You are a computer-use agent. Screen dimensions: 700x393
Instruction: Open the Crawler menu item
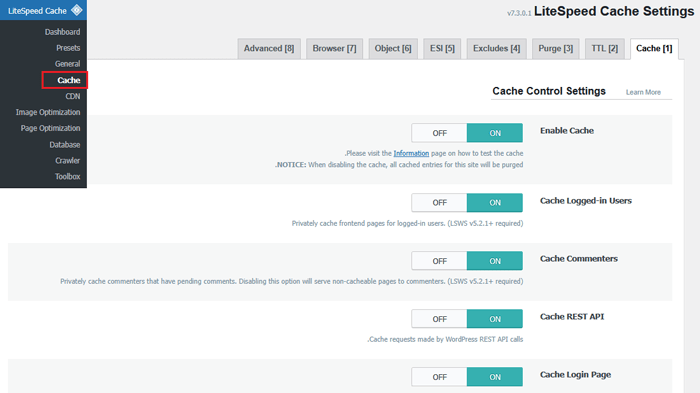pos(67,160)
